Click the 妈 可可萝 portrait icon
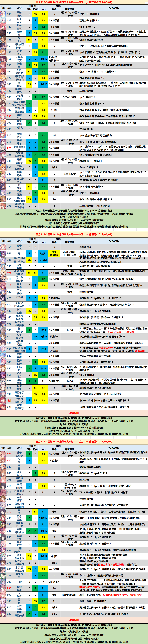 coord(3,330)
